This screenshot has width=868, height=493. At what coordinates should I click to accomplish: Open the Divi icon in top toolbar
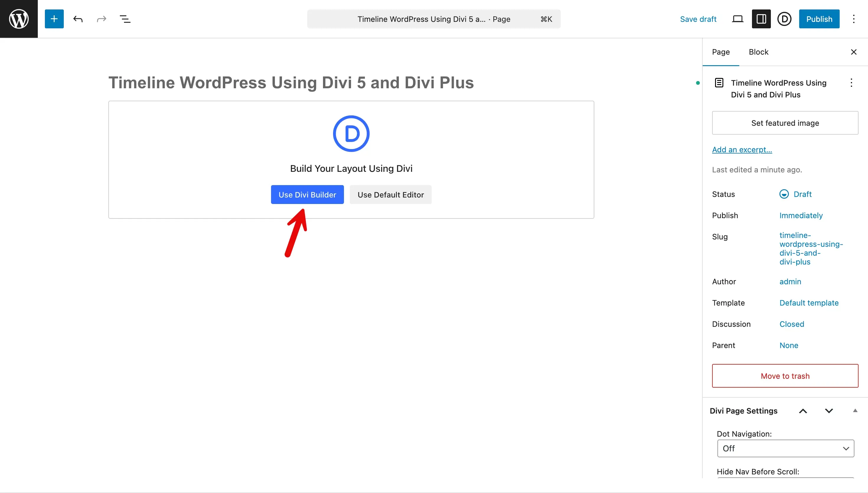tap(784, 19)
